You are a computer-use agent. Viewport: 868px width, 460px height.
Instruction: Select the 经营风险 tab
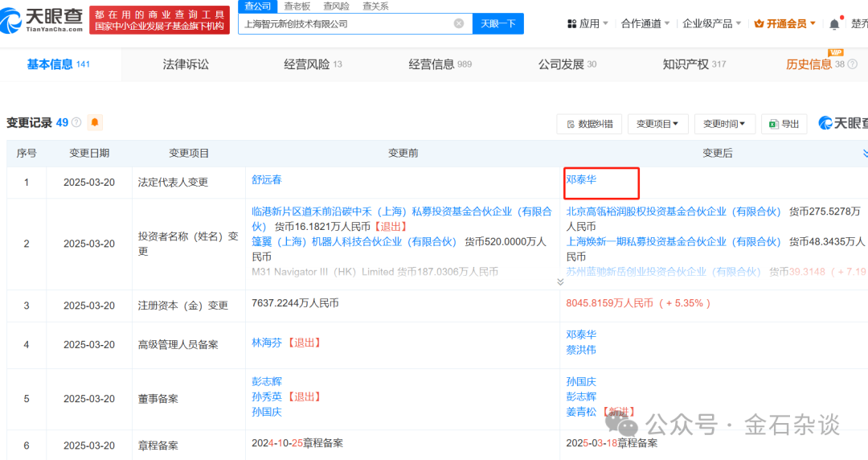click(313, 64)
